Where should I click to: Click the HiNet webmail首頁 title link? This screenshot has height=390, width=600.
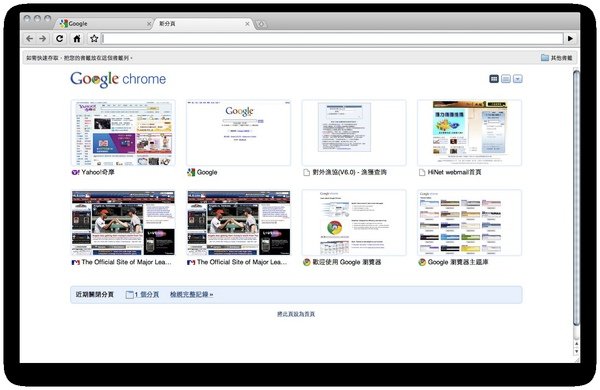coord(454,172)
